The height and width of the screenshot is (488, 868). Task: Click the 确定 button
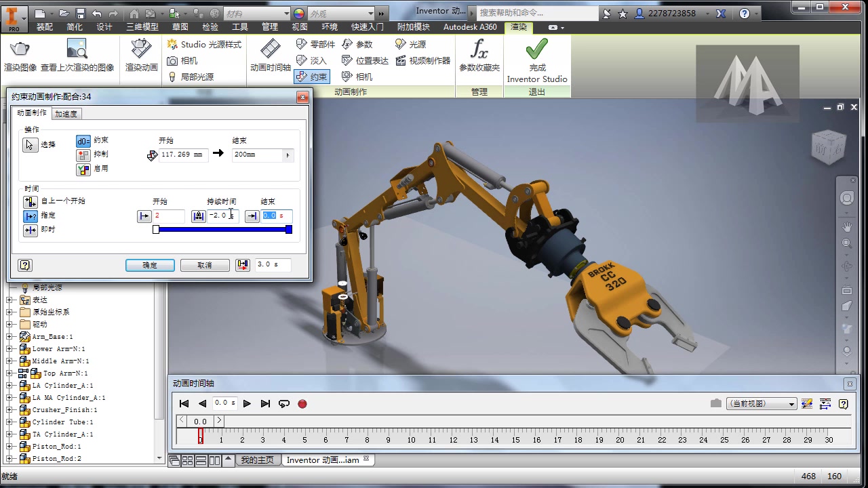tap(150, 265)
